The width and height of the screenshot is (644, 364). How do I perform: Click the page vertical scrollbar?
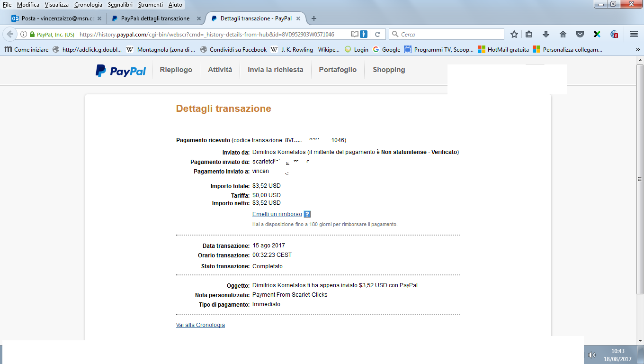pyautogui.click(x=640, y=179)
